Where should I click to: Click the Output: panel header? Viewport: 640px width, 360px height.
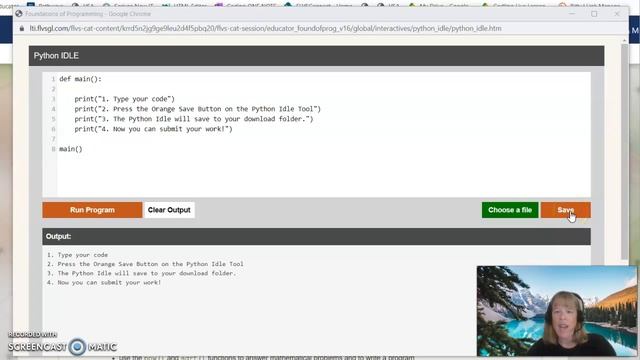(x=316, y=236)
